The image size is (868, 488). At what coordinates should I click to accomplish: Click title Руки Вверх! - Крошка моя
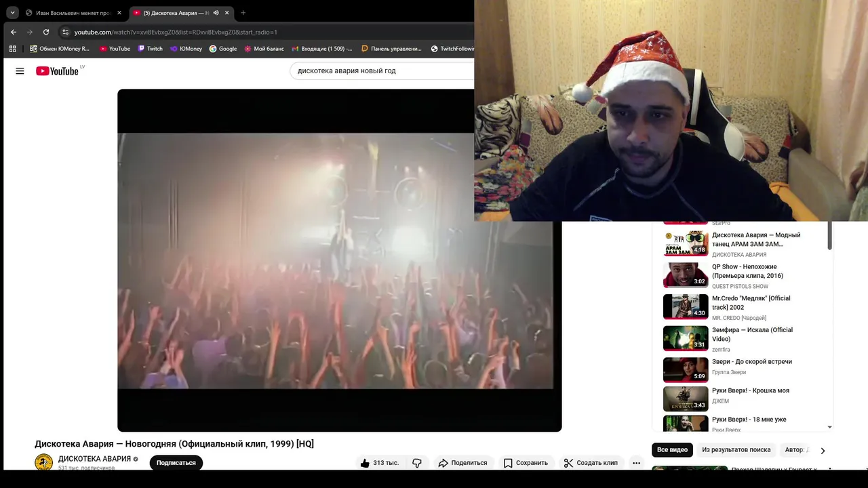[751, 390]
